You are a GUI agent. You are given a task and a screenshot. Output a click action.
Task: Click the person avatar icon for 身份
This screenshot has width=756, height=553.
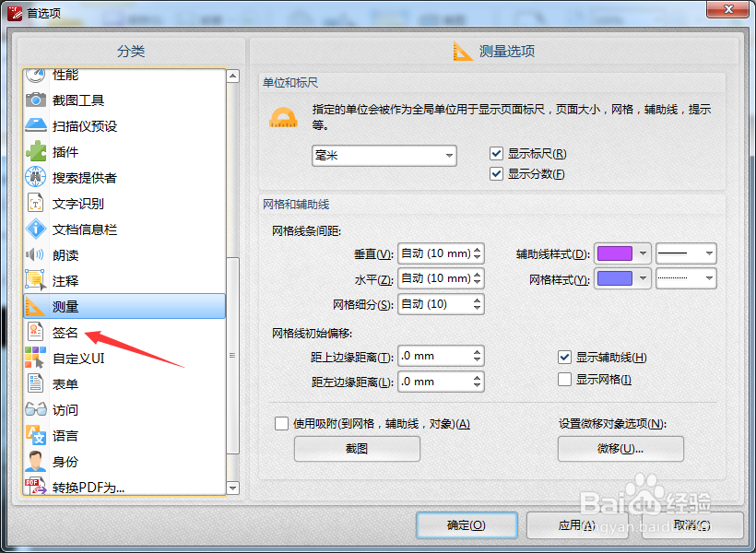tap(35, 462)
